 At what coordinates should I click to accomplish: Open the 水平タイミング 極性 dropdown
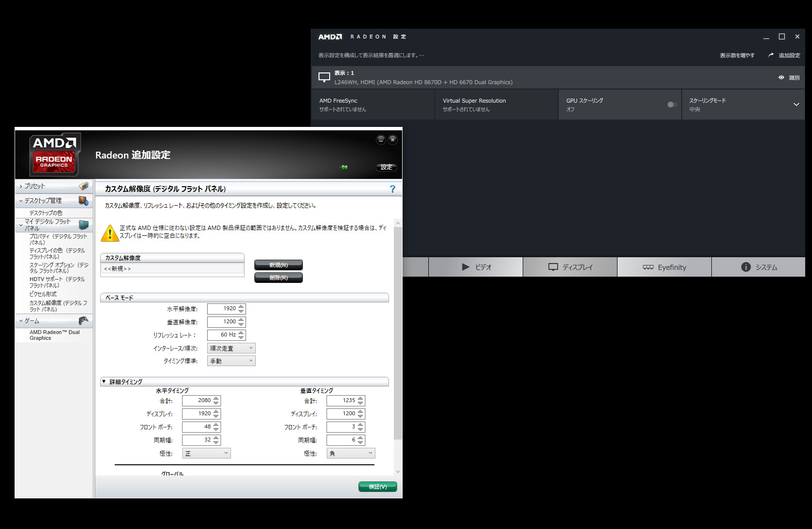[207, 453]
